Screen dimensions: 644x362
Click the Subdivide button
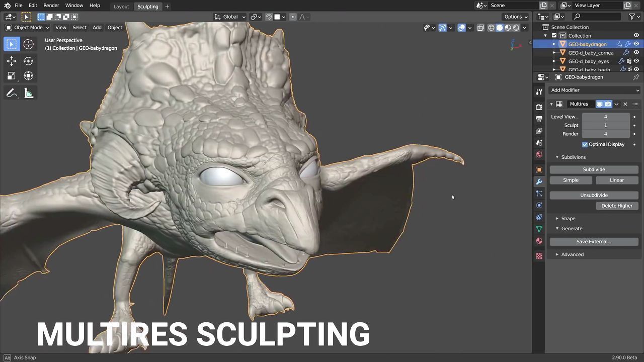click(x=594, y=169)
